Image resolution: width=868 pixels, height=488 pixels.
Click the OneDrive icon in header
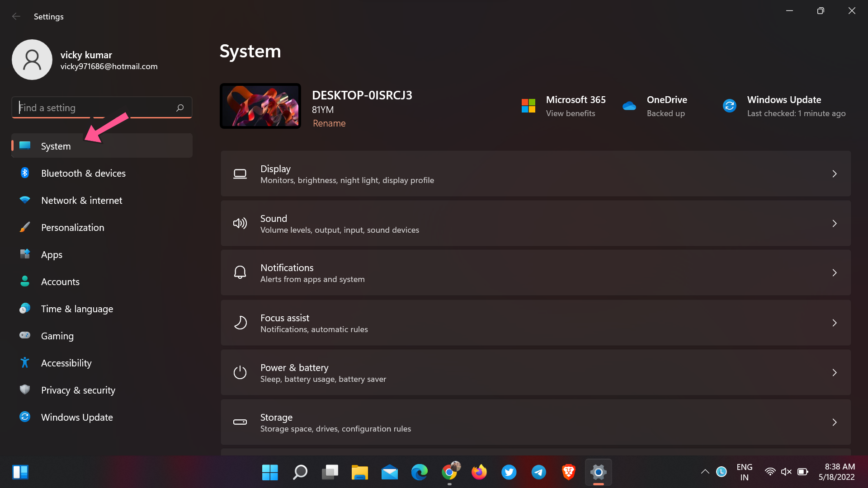tap(630, 105)
